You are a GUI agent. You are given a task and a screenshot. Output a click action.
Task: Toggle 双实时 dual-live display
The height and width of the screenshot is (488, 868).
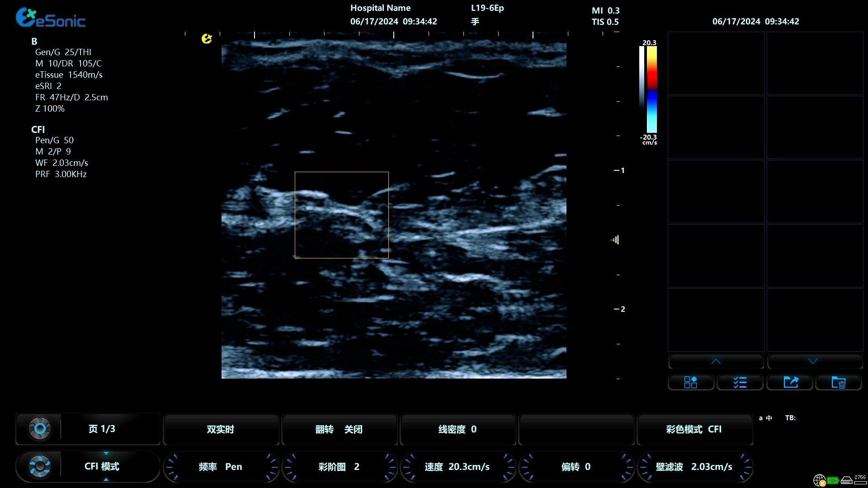pos(221,429)
